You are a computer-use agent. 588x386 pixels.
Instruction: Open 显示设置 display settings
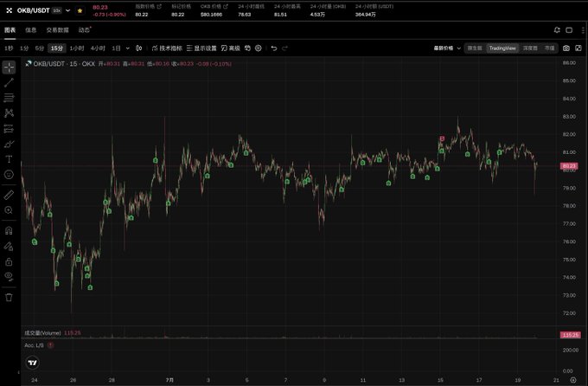pos(201,48)
